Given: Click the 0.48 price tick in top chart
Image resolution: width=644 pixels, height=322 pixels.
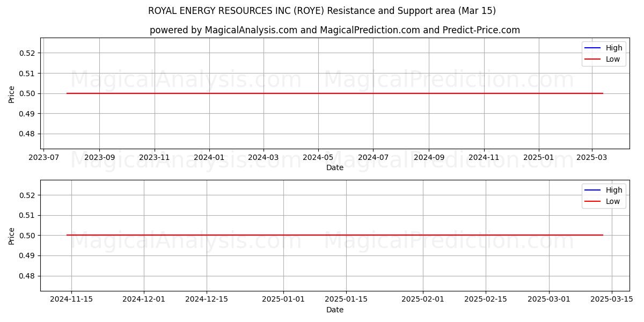Looking at the screenshot, I should [x=27, y=134].
